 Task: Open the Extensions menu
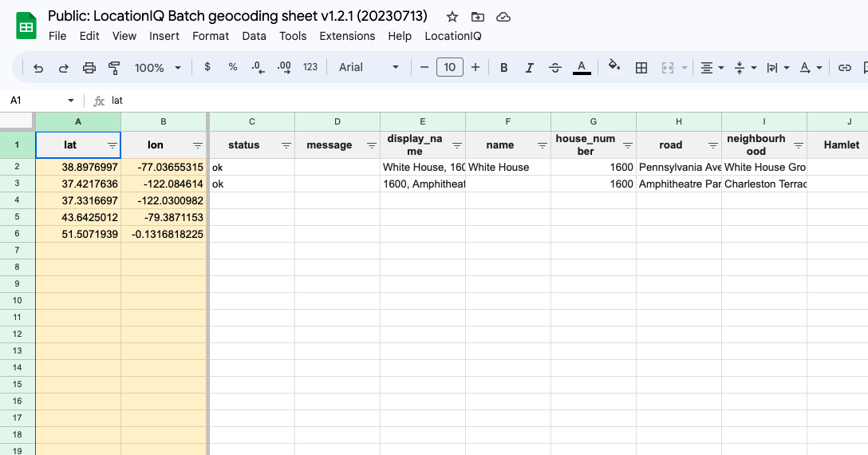[x=347, y=36]
